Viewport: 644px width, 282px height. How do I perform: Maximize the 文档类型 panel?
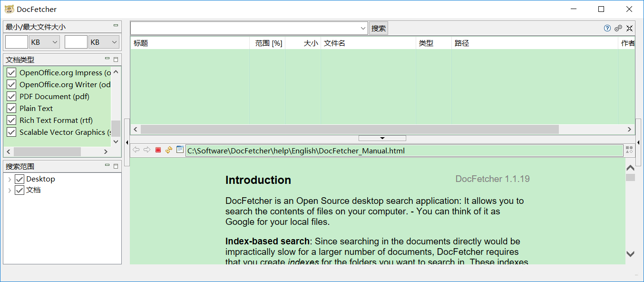tap(116, 60)
